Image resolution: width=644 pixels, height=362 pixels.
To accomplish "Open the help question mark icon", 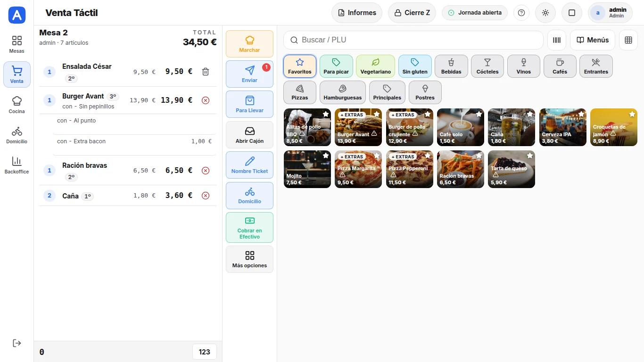I will 521,13.
